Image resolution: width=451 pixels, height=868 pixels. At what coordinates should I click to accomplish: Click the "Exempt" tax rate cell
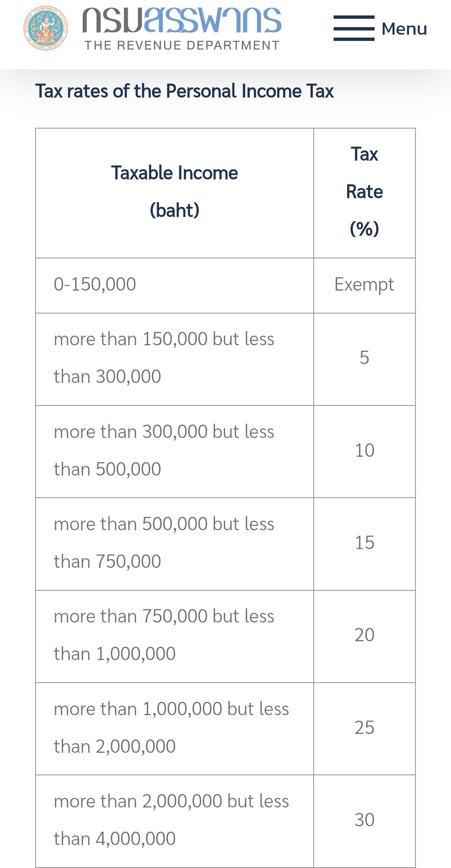pyautogui.click(x=364, y=284)
